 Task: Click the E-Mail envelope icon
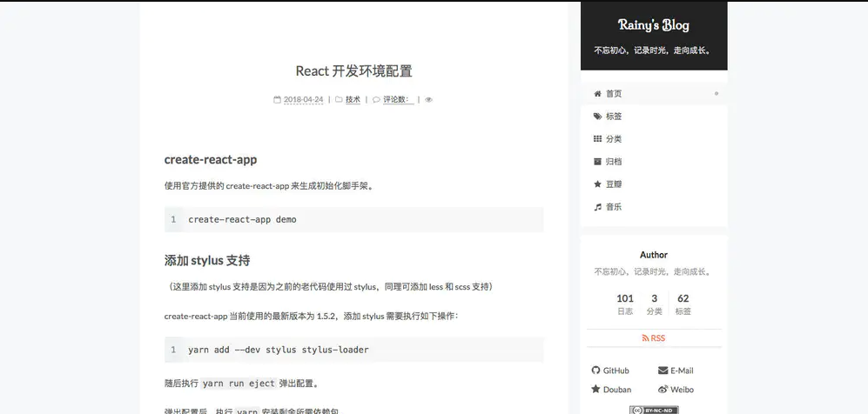[663, 371]
